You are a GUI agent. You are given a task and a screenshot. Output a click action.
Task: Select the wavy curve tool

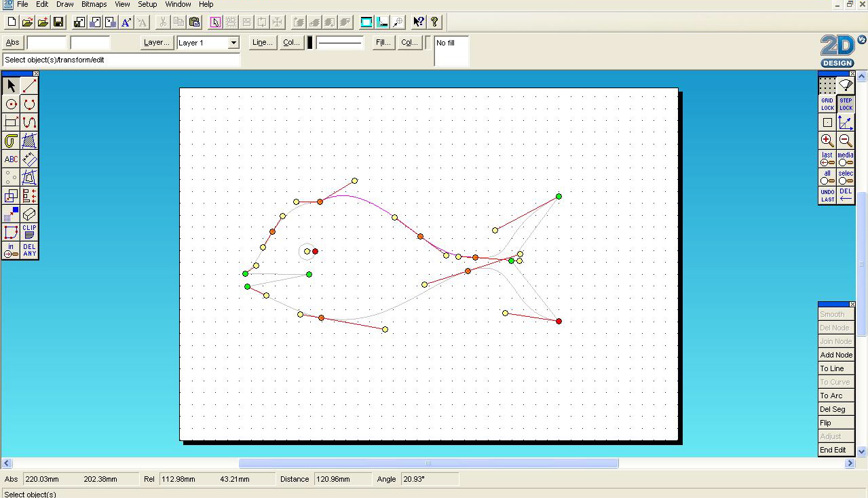point(29,122)
